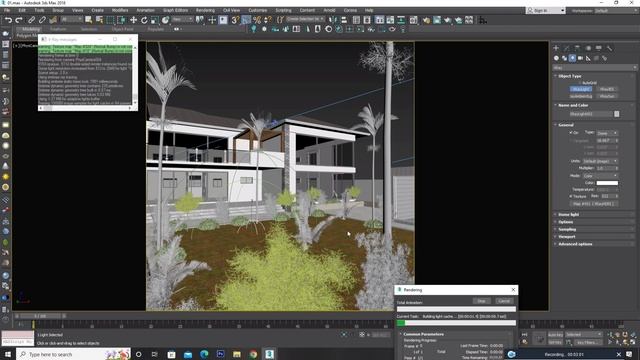Click the Redo arrow in the main toolbar
This screenshot has width=640, height=360.
point(19,20)
